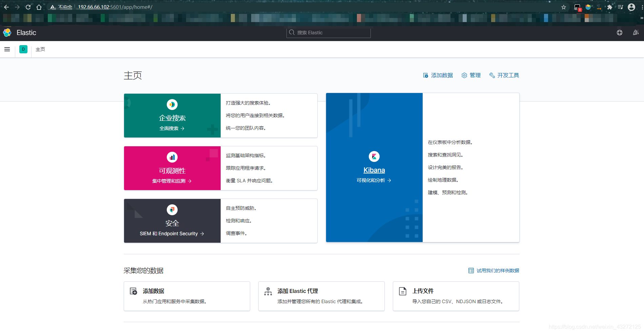Follow the 集中管理和监测 link
The width and height of the screenshot is (644, 333).
click(x=172, y=181)
